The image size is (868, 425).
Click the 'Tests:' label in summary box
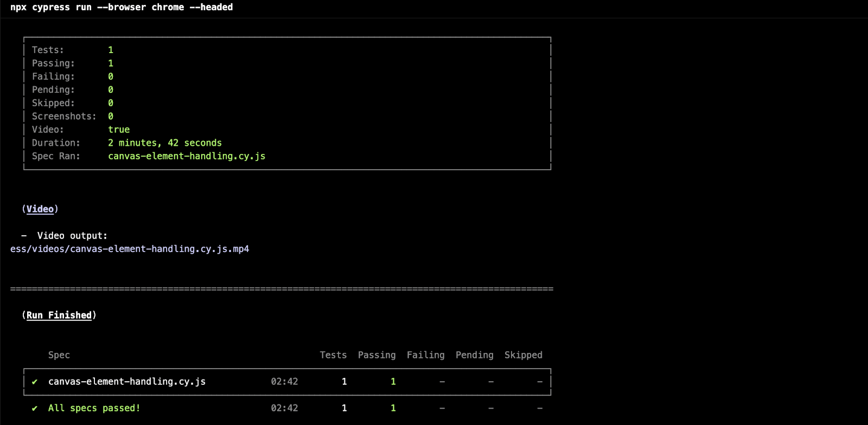(48, 50)
